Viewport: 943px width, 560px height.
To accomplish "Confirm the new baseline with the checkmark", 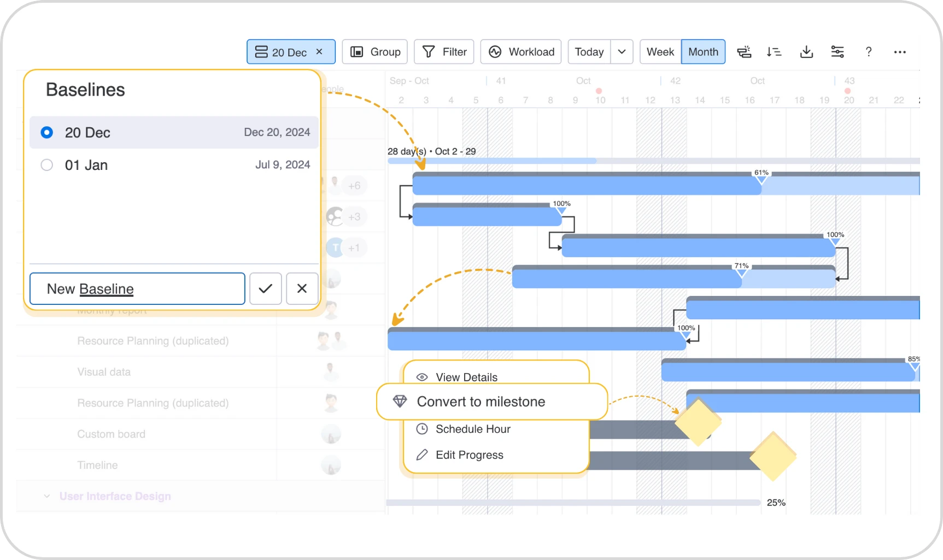I will pos(265,288).
